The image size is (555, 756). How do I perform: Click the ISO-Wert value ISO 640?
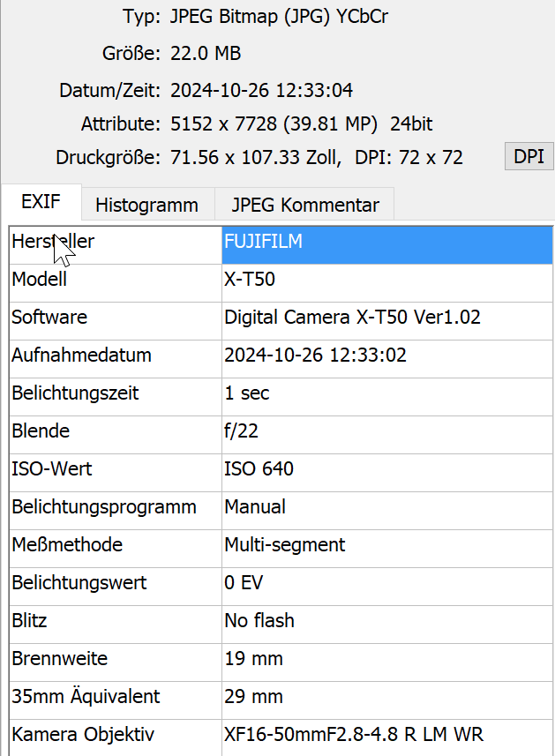pyautogui.click(x=386, y=469)
